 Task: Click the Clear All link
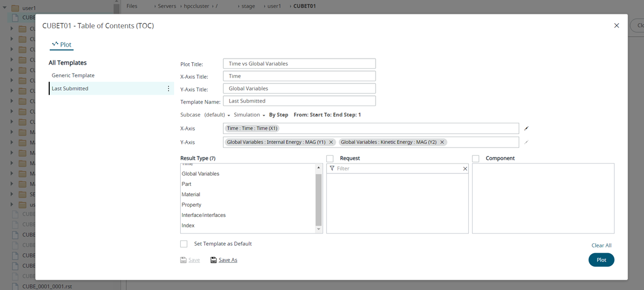[x=602, y=245]
